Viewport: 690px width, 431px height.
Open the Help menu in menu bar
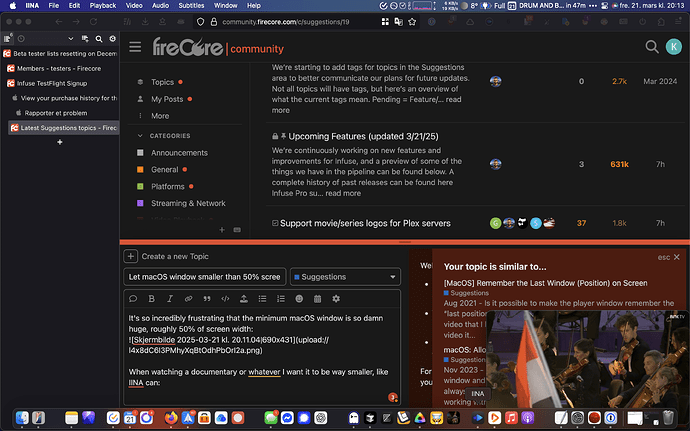pyautogui.click(x=253, y=6)
